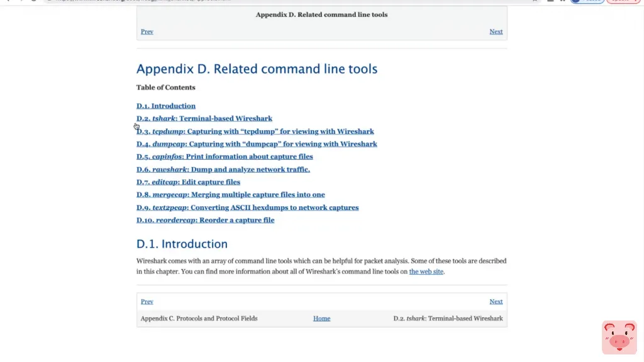Jump to D.10. reordercap: Reorder a capture file

[205, 220]
